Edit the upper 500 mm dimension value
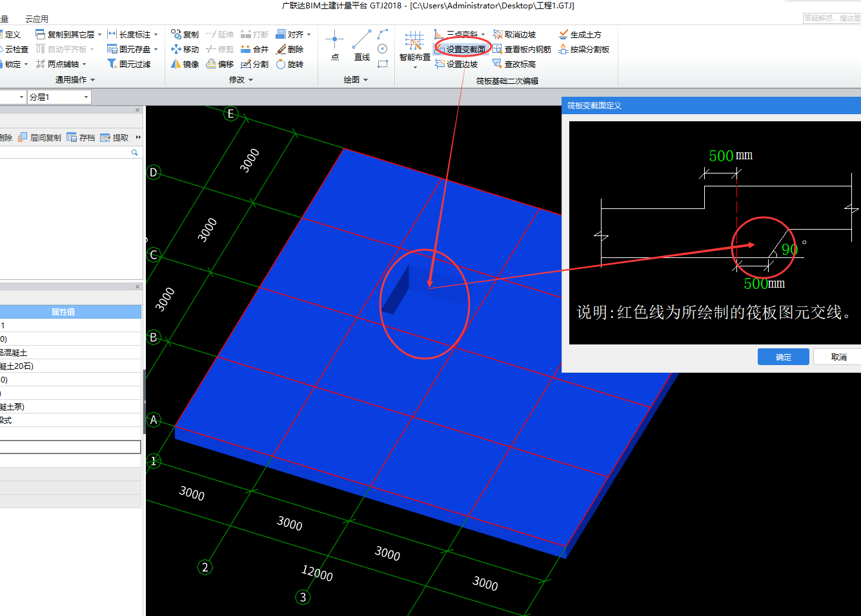The height and width of the screenshot is (616, 861). [721, 156]
